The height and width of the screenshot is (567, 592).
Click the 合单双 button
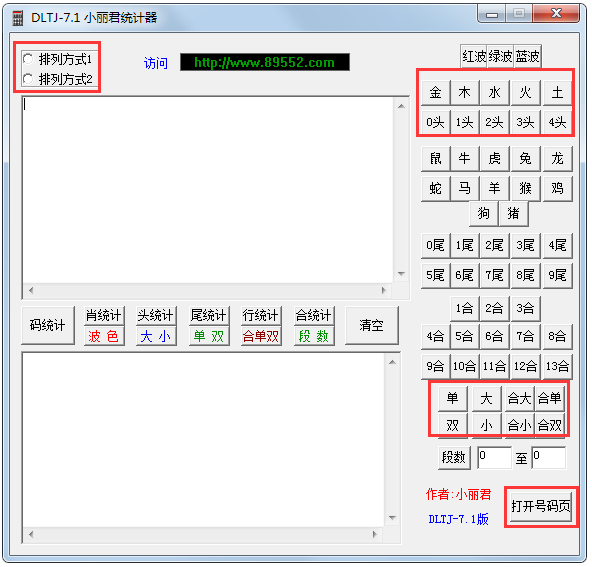pyautogui.click(x=261, y=336)
